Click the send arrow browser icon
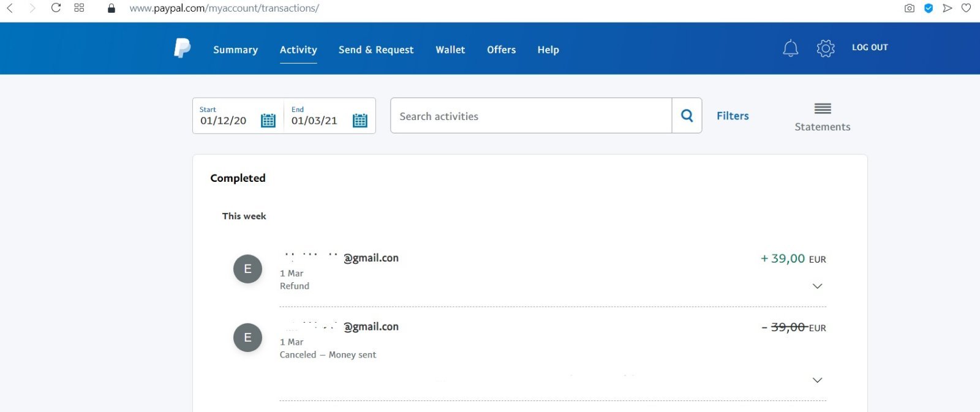Viewport: 980px width, 412px height. coord(948,8)
